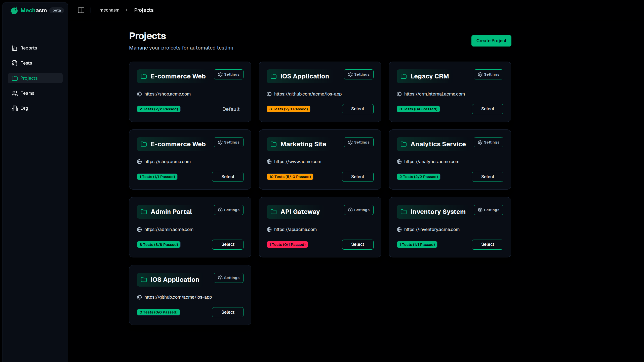This screenshot has width=644, height=362.
Task: Click the globe icon next to https://api.acme.com
Action: click(269, 230)
